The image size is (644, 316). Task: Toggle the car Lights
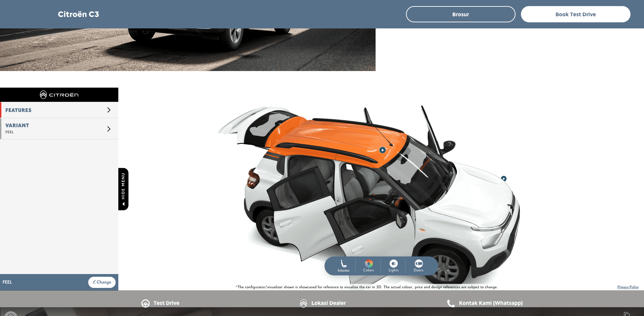coord(393,264)
